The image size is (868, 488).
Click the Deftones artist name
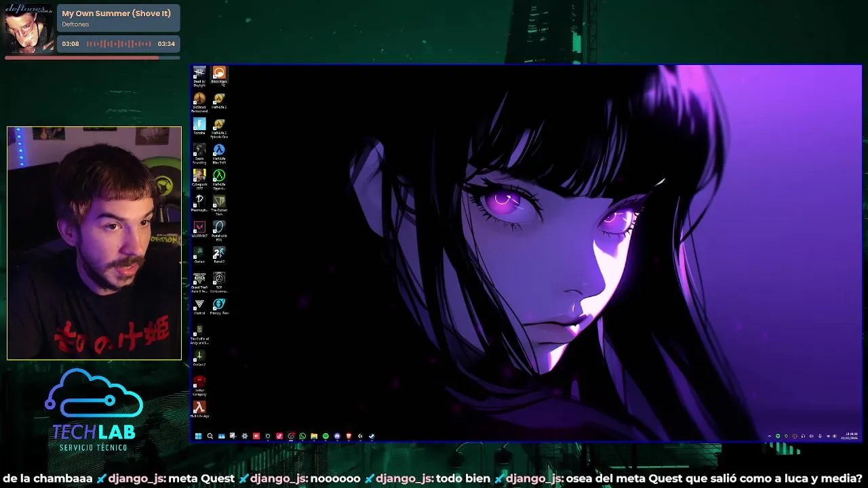tap(75, 24)
